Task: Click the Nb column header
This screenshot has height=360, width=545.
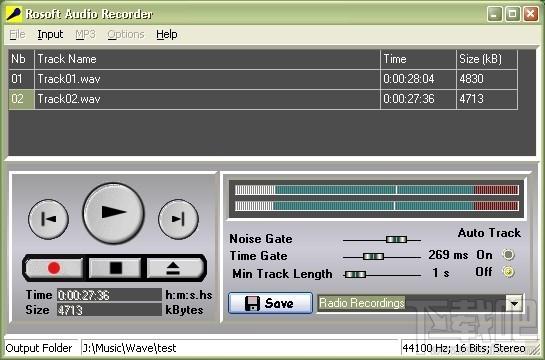Action: (x=22, y=59)
